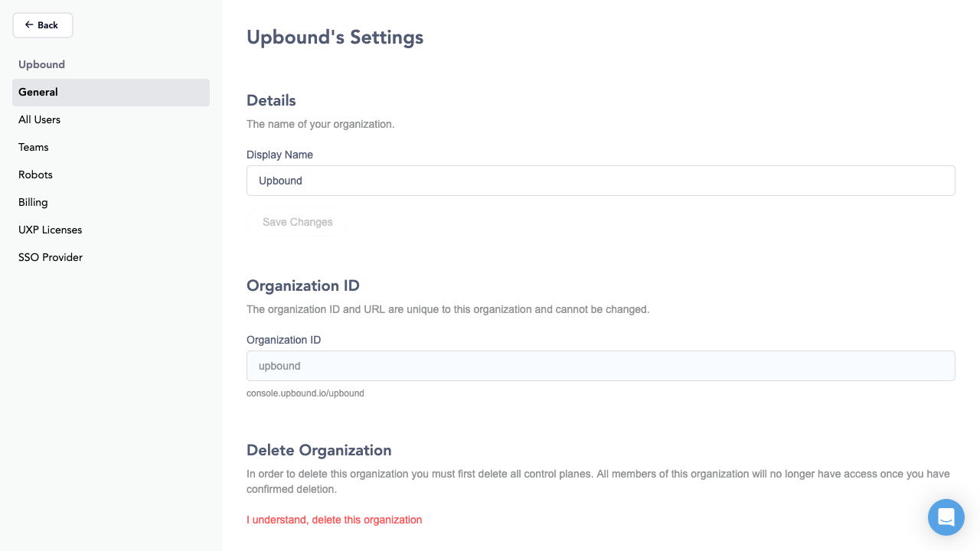Open the Intercom chat widget
Viewport: 980px width, 551px height.
pyautogui.click(x=946, y=517)
